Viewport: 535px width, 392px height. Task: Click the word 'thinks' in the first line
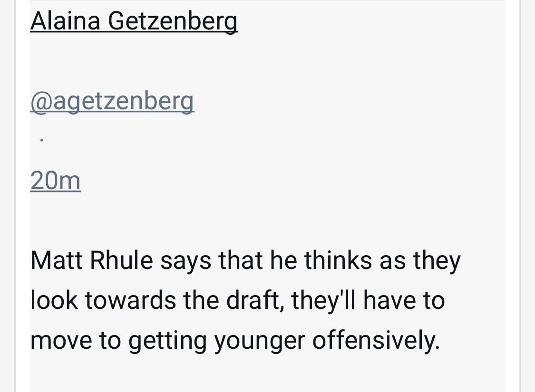coord(338,260)
